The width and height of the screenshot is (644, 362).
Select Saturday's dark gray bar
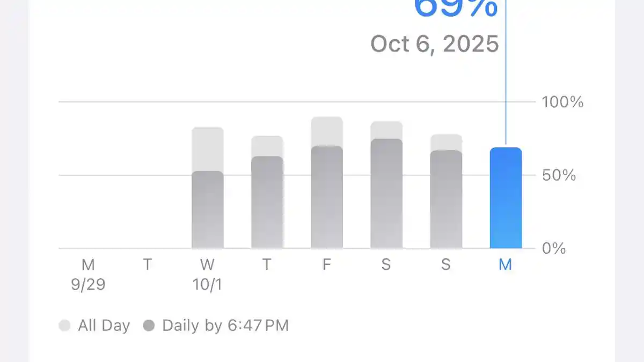tap(386, 194)
